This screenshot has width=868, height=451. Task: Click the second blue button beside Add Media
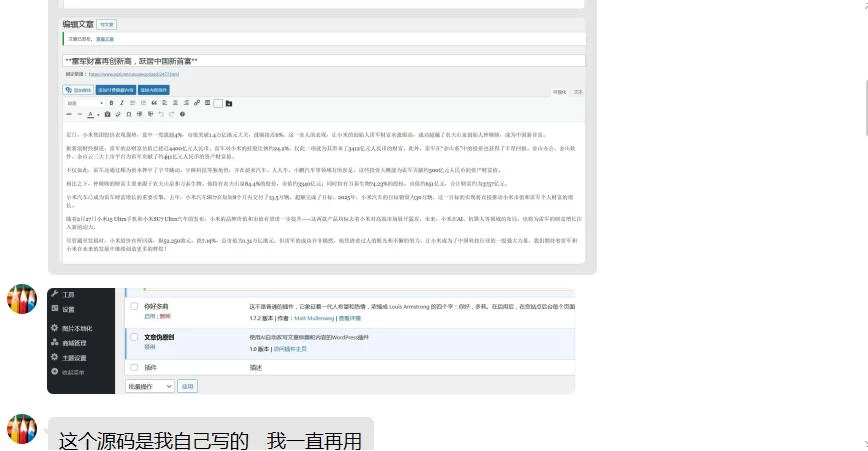tap(154, 90)
